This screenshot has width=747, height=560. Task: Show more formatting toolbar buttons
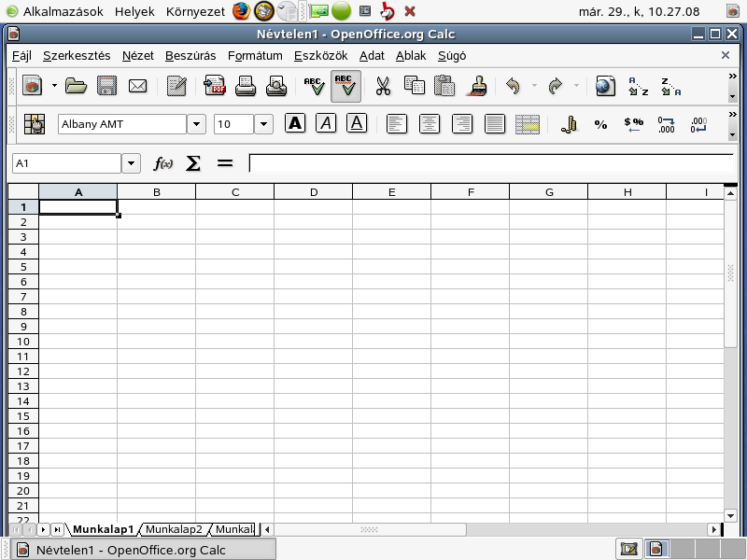(x=733, y=114)
